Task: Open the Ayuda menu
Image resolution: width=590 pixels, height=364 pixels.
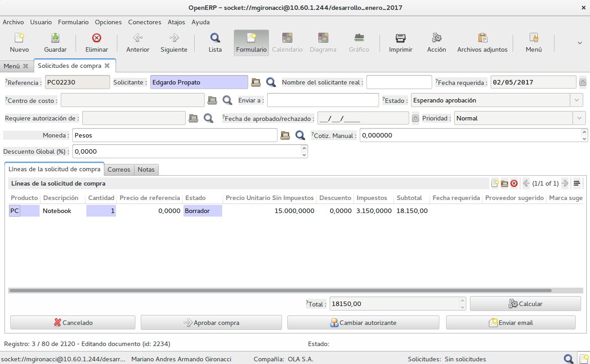Action: point(201,22)
